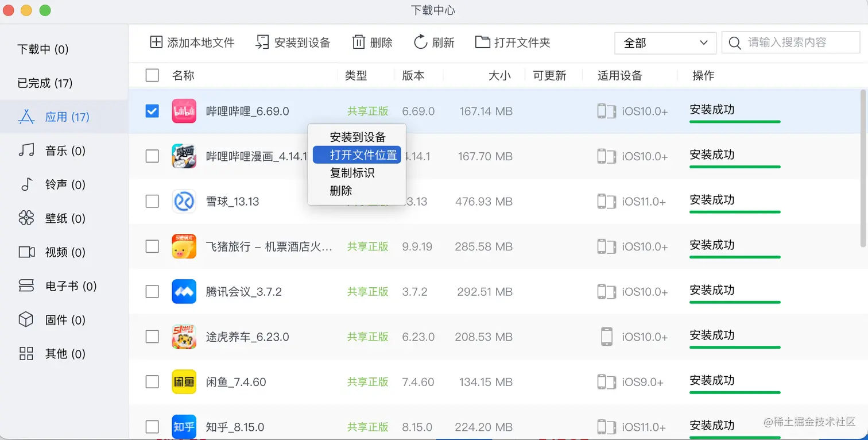Screen dimensions: 868x440
Task: Open the 打开文件夹 folder icon
Action: click(483, 42)
